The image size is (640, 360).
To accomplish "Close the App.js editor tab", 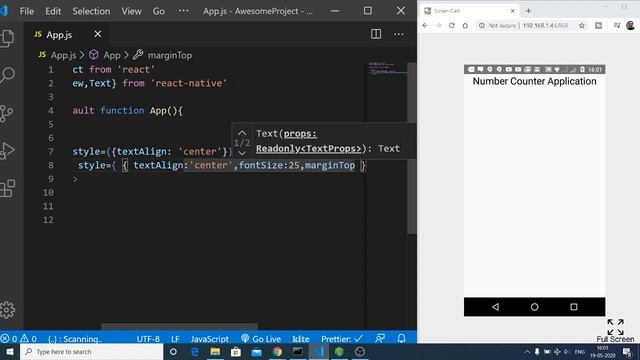I will click(x=98, y=34).
